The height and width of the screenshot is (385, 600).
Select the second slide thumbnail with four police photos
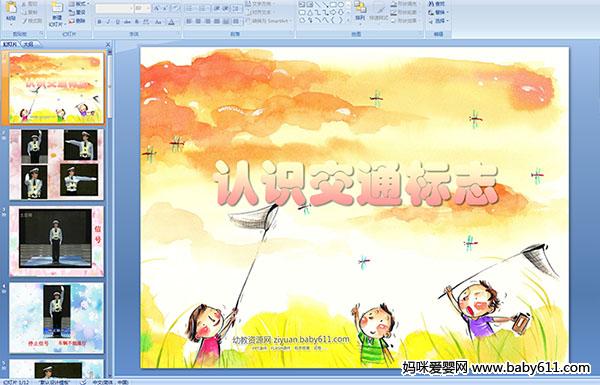click(x=56, y=164)
